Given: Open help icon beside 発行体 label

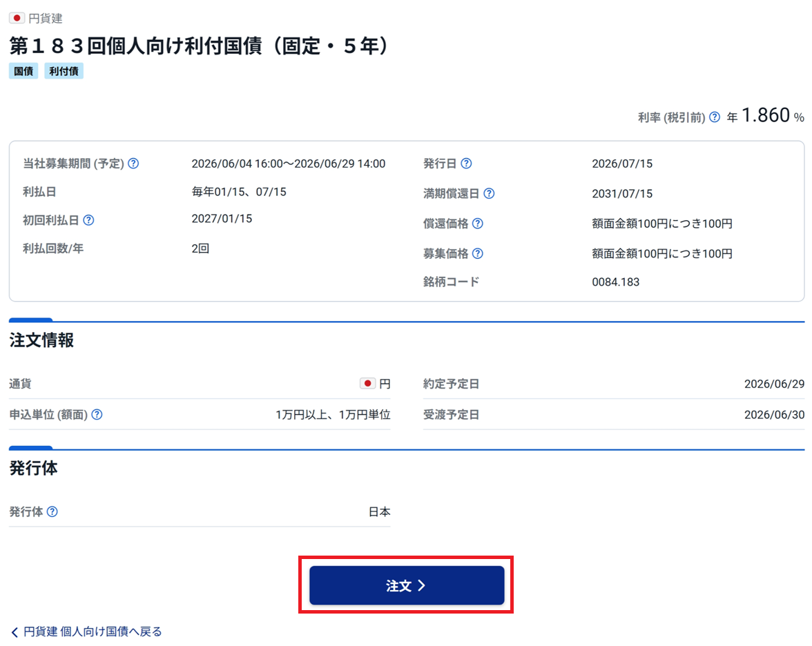Looking at the screenshot, I should pos(52,512).
